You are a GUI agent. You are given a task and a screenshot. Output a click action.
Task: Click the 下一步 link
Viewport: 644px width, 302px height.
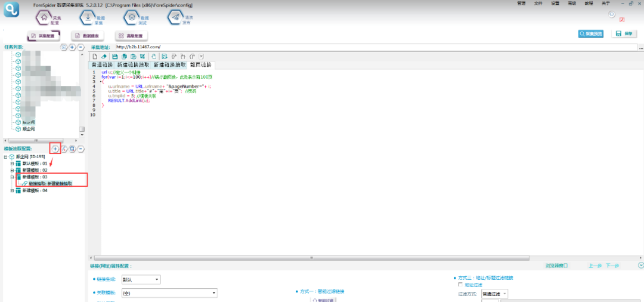pyautogui.click(x=612, y=266)
